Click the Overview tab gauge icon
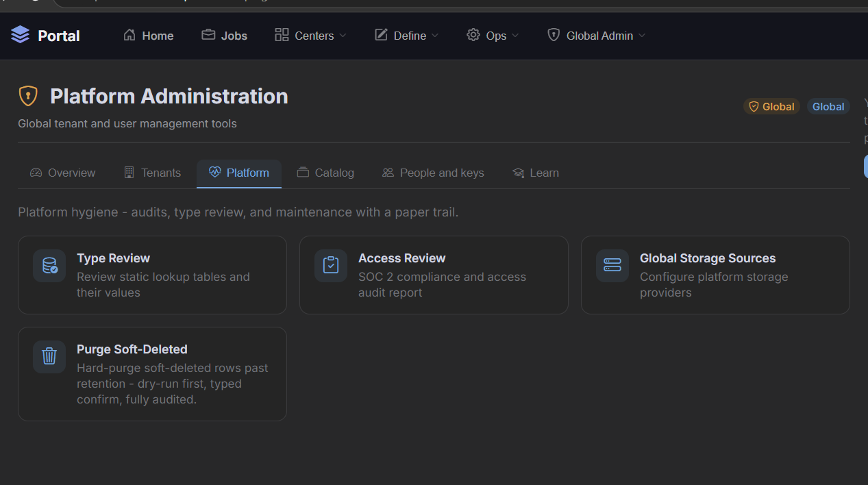Screen dimensions: 868x485 [36, 173]
